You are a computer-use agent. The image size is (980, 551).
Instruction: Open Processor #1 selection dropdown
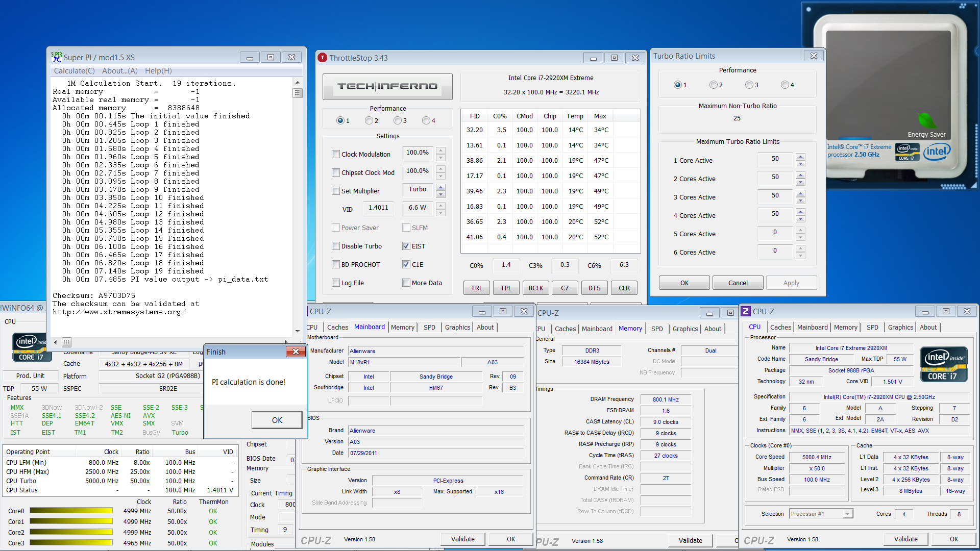click(847, 514)
